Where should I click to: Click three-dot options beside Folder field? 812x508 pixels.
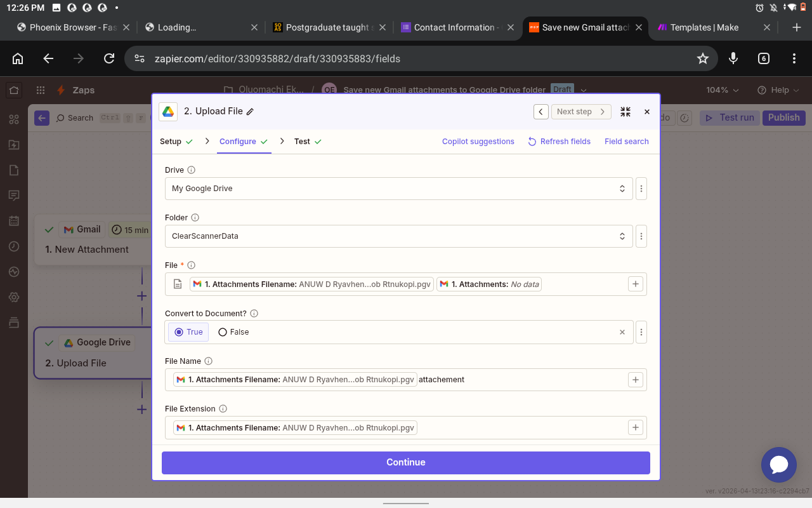click(x=641, y=236)
